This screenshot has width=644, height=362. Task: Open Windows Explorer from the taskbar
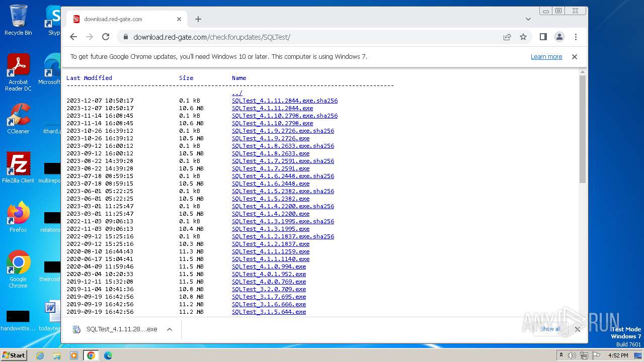57,355
